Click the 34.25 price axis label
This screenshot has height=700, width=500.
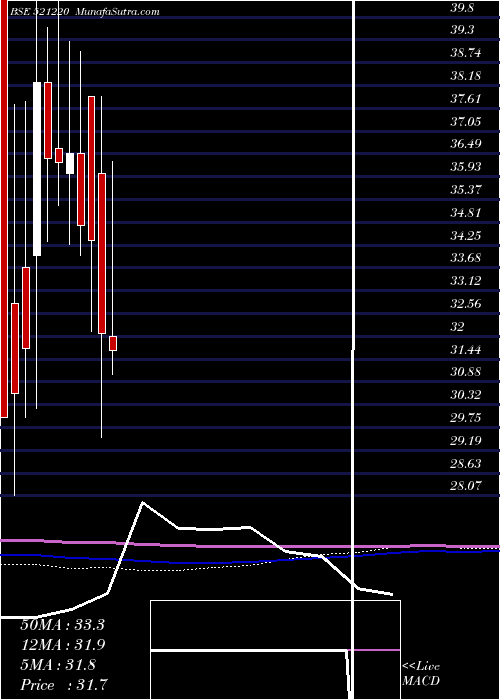(x=465, y=235)
